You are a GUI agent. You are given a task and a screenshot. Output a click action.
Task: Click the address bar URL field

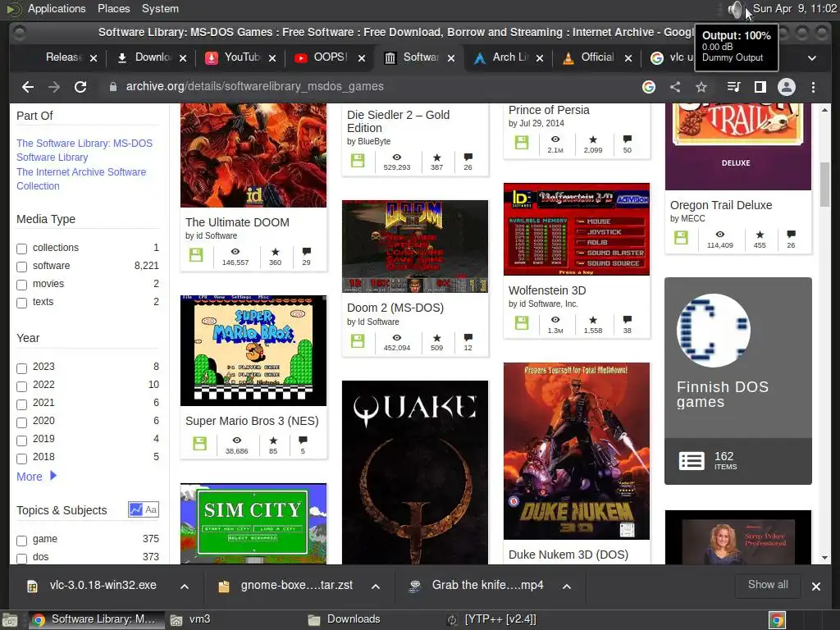click(x=370, y=87)
